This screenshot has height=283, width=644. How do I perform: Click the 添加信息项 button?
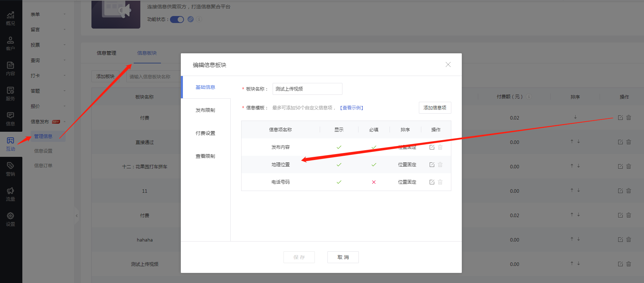coord(435,108)
